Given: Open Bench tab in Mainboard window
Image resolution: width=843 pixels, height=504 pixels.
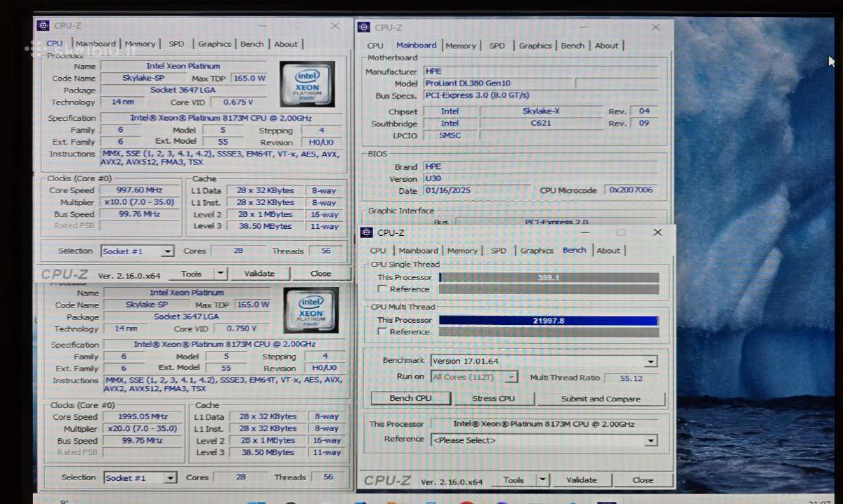Looking at the screenshot, I should 573,46.
